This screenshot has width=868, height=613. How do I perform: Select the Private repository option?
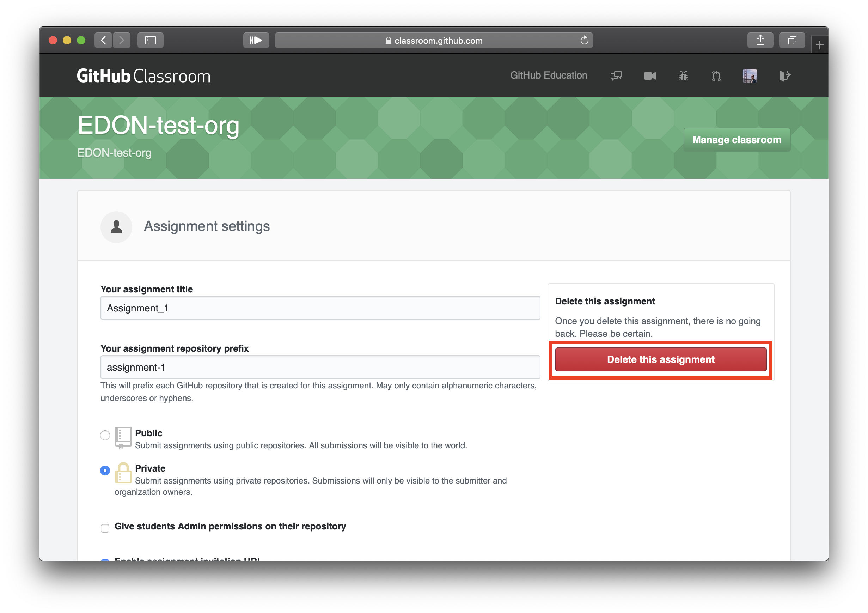pos(105,471)
